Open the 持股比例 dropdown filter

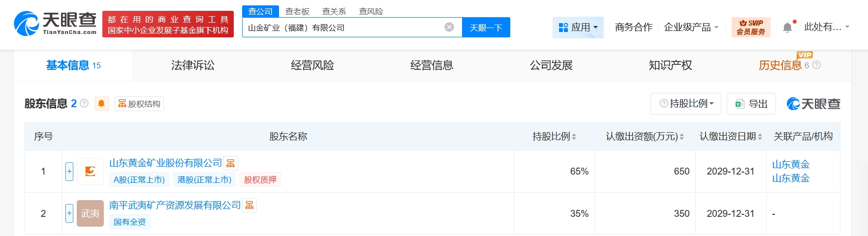click(686, 104)
